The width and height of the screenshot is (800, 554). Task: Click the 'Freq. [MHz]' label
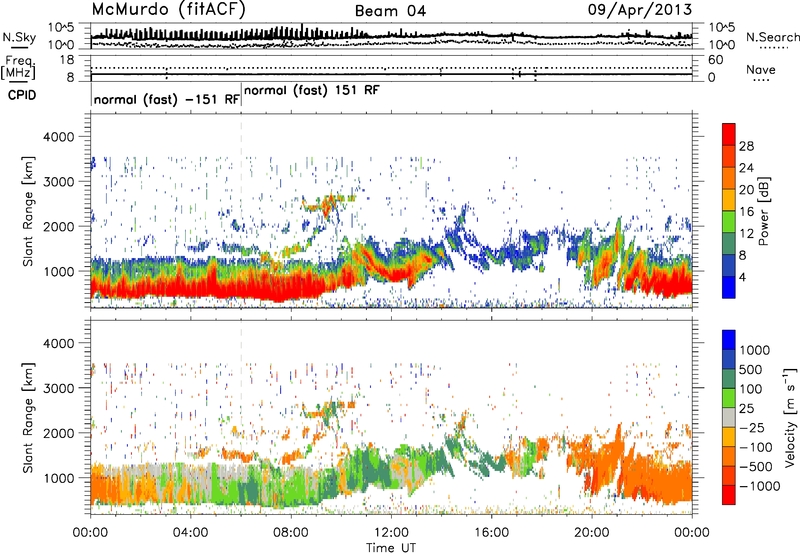click(x=18, y=68)
